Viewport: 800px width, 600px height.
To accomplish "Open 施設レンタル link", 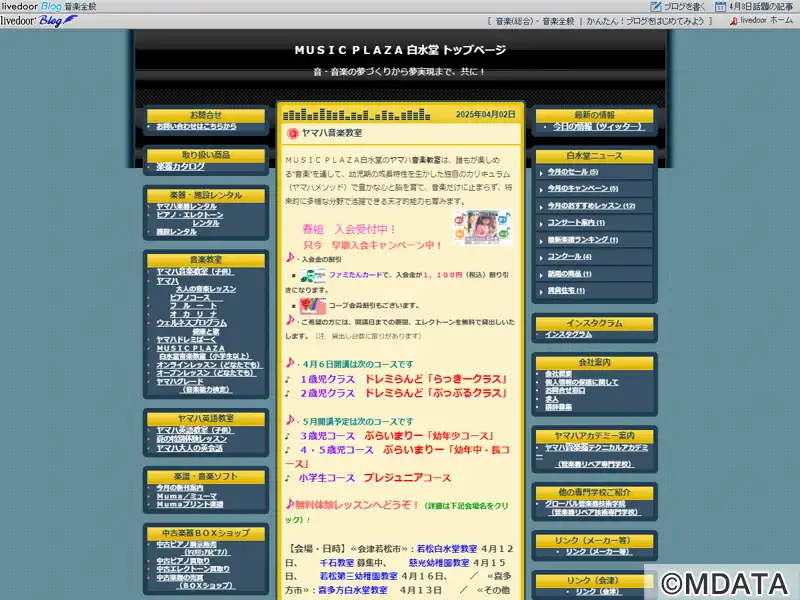I will 177,232.
